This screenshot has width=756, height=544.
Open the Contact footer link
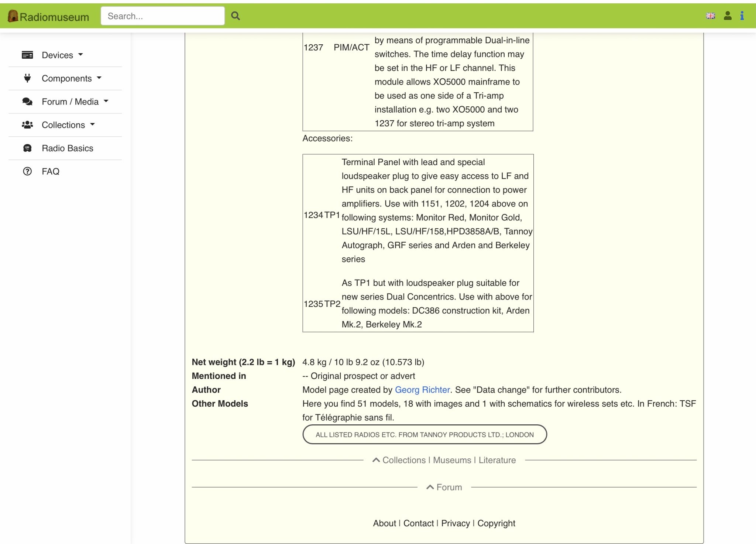(x=419, y=523)
